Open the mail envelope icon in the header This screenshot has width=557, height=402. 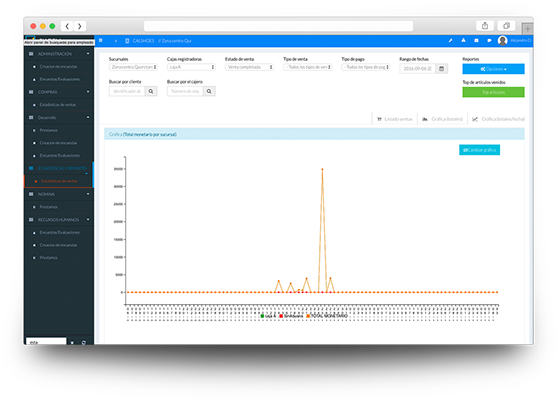[x=476, y=40]
